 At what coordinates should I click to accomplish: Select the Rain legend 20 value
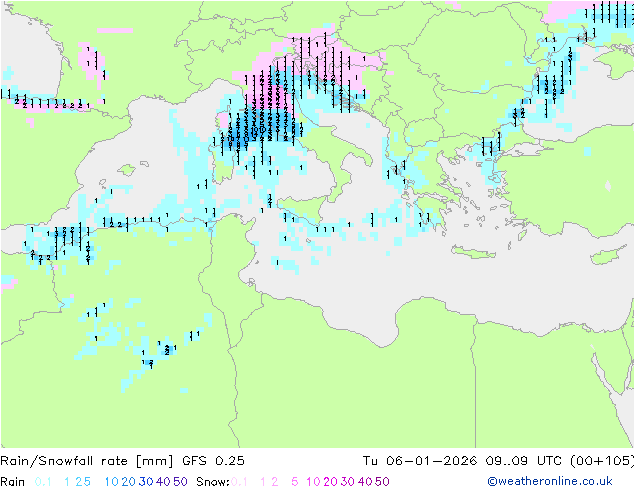[x=128, y=482]
